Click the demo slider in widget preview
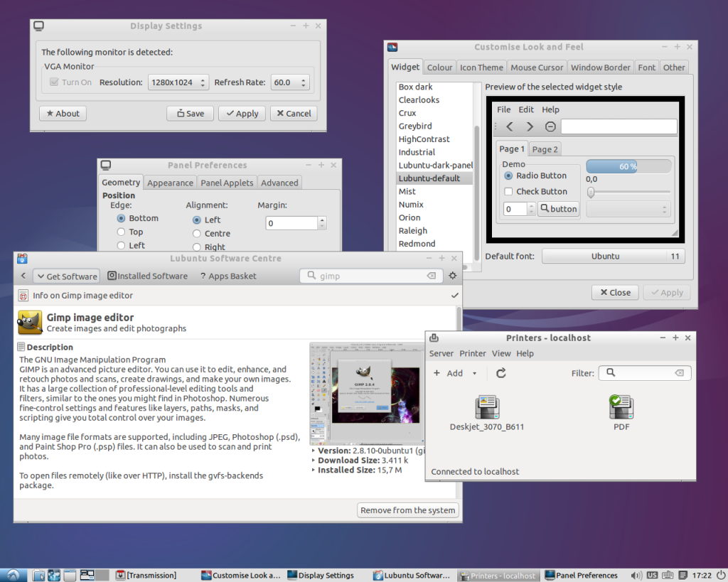728x582 pixels. 628,192
